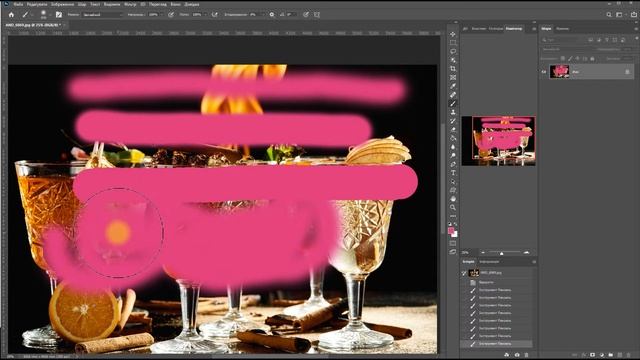
Task: Select the Rectangular Marquee tool
Action: point(453,42)
